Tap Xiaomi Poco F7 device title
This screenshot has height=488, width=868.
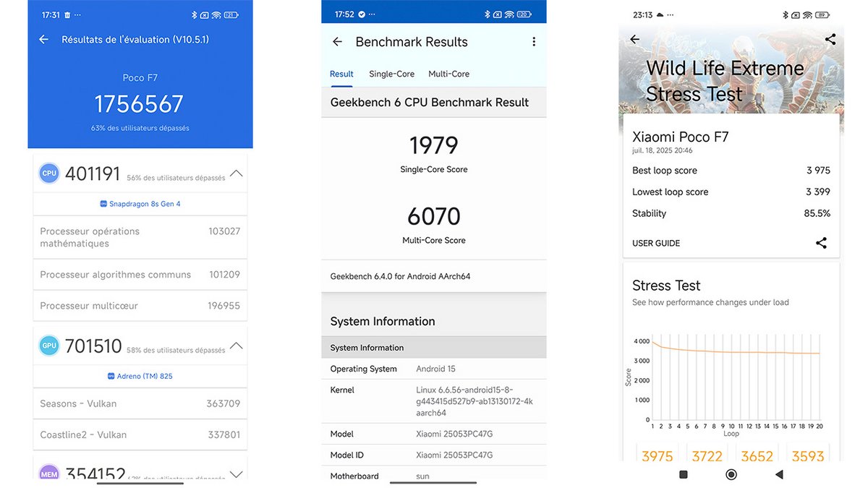[681, 137]
